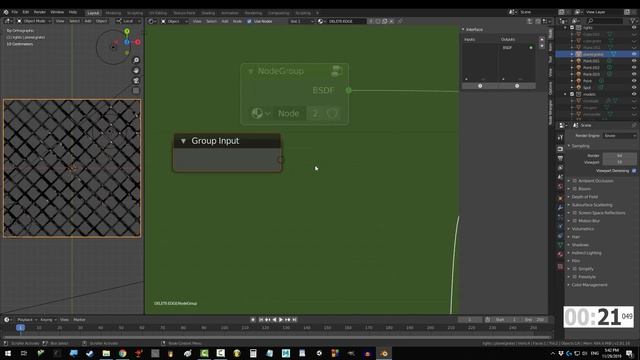The width and height of the screenshot is (640, 360).
Task: Open the Local transform orientation dropdown
Action: pyautogui.click(x=128, y=21)
